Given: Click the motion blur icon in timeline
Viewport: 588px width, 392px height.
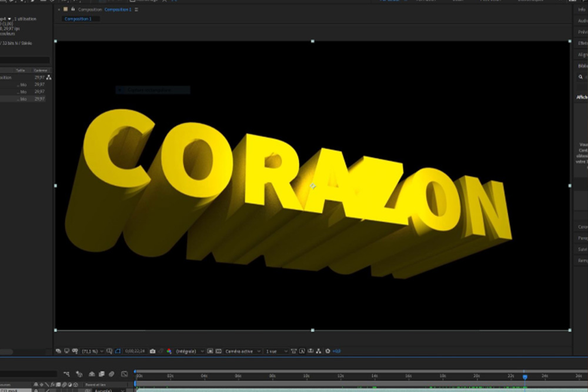Looking at the screenshot, I should coord(112,374).
